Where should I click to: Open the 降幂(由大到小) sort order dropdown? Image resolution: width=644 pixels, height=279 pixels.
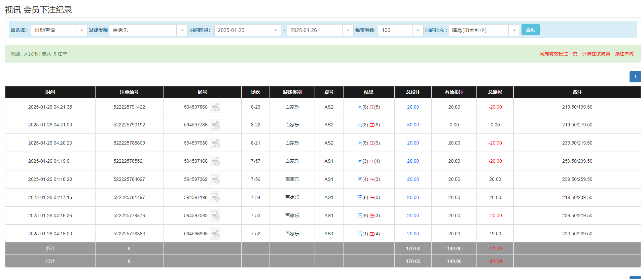[514, 30]
